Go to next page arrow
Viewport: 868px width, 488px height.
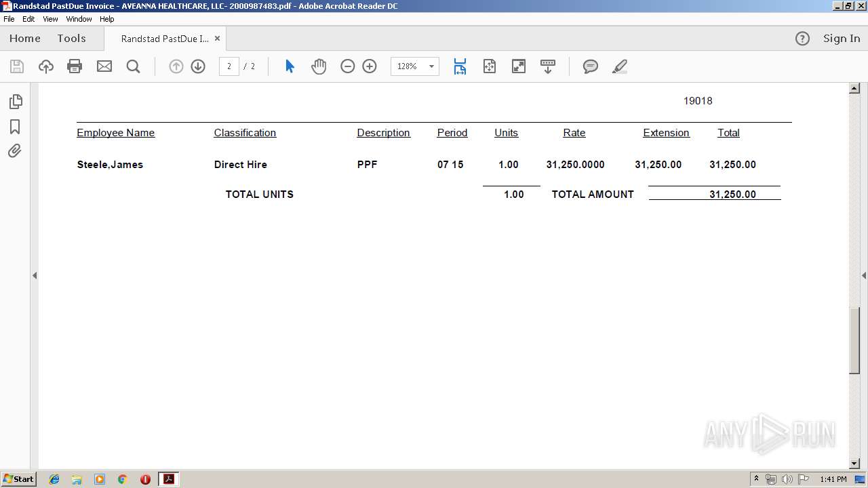pos(198,66)
